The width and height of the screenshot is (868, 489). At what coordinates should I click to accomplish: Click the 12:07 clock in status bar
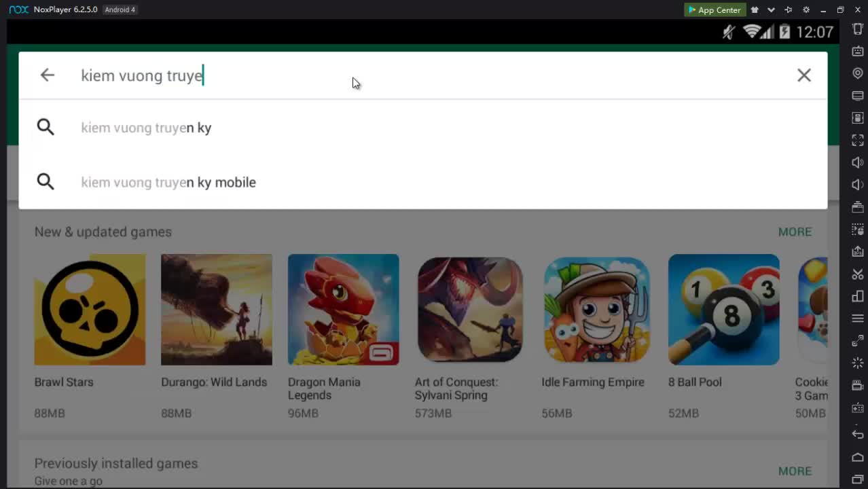coord(814,32)
